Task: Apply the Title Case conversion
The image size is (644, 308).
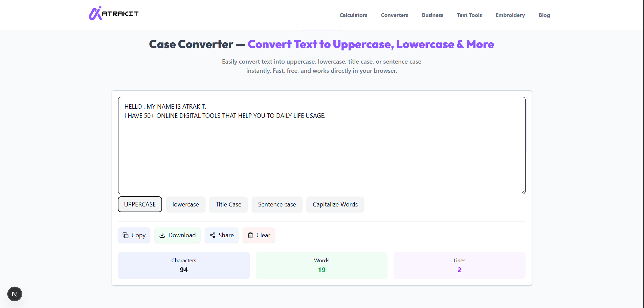Action: [228, 204]
